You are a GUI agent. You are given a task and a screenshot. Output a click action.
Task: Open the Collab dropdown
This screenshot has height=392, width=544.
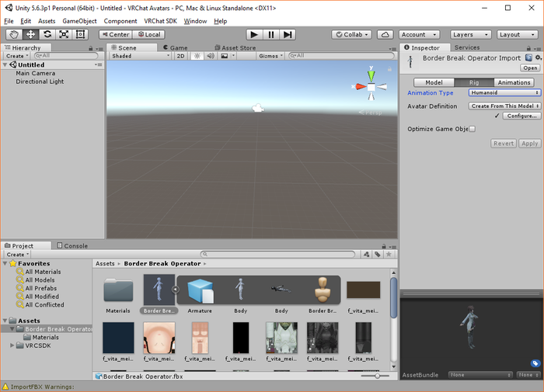click(x=352, y=35)
